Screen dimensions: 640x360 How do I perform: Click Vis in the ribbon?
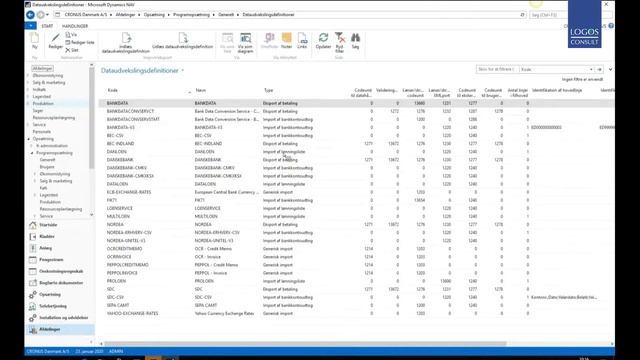[71, 35]
